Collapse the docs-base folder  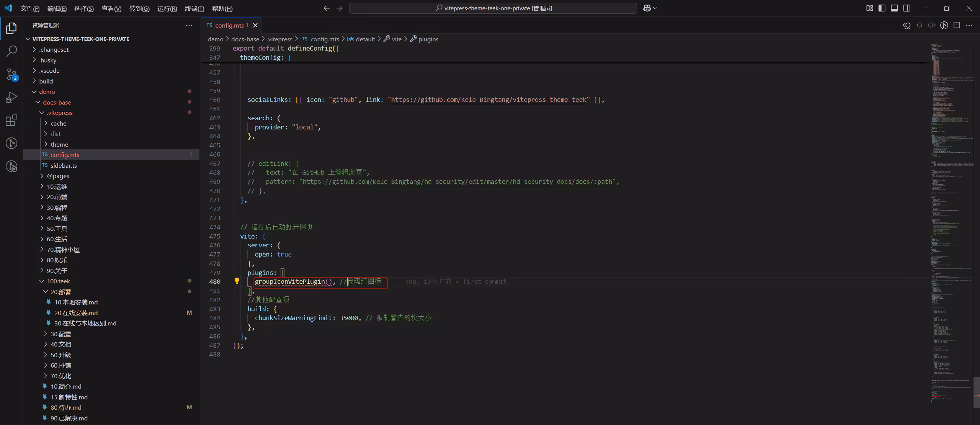pos(111,102)
